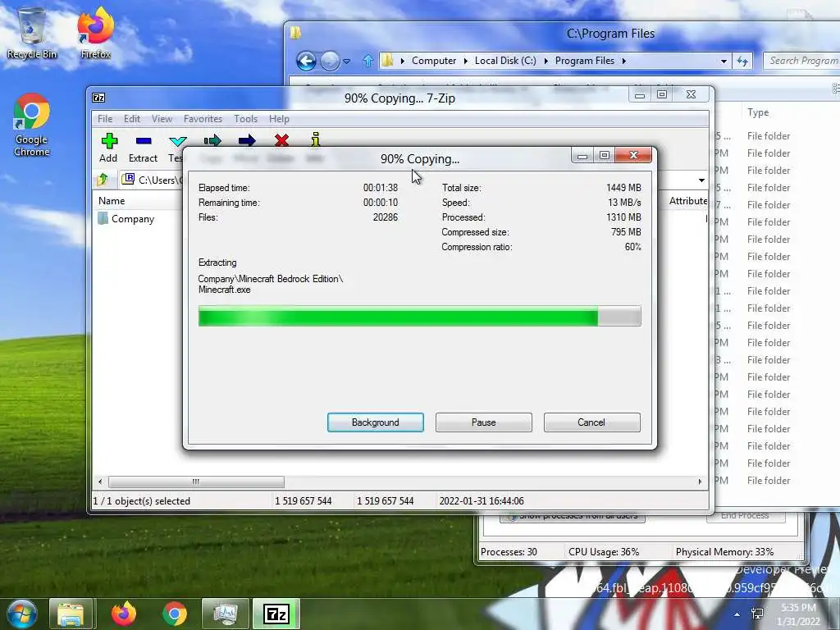Image resolution: width=840 pixels, height=630 pixels.
Task: Open the Favorites menu in 7-Zip
Action: 203,119
